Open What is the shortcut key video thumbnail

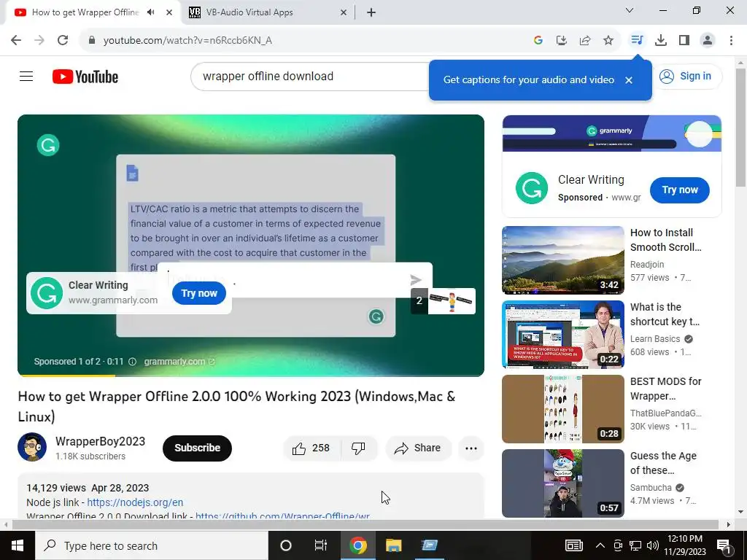tap(563, 334)
